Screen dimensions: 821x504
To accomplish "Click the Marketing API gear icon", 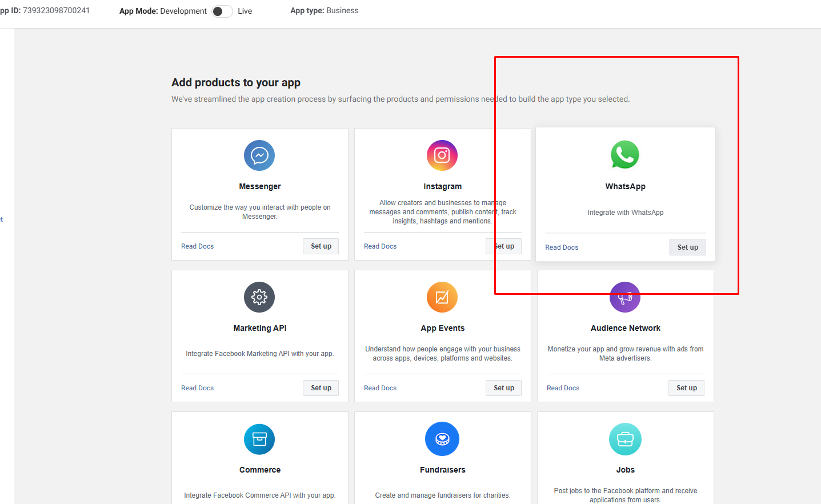I will (259, 297).
